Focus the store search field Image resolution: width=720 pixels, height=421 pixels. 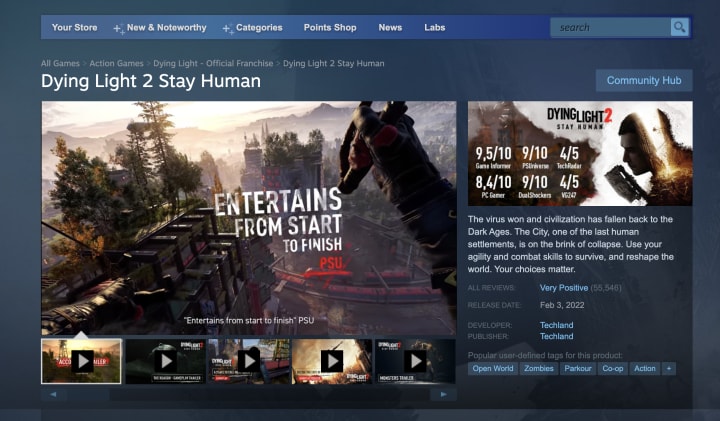tap(610, 28)
